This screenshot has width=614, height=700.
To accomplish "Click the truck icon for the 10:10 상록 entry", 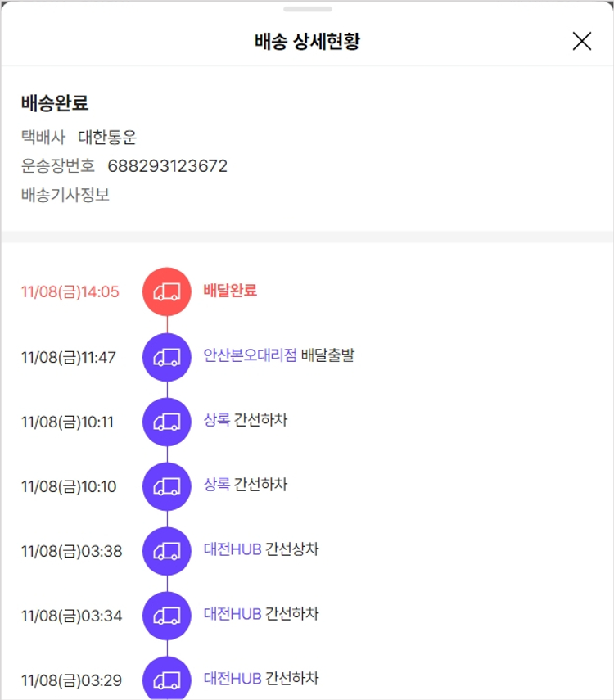I will pos(167,486).
